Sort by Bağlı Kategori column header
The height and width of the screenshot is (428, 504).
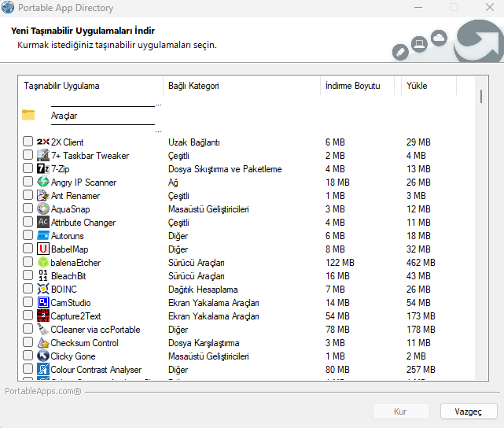click(241, 86)
